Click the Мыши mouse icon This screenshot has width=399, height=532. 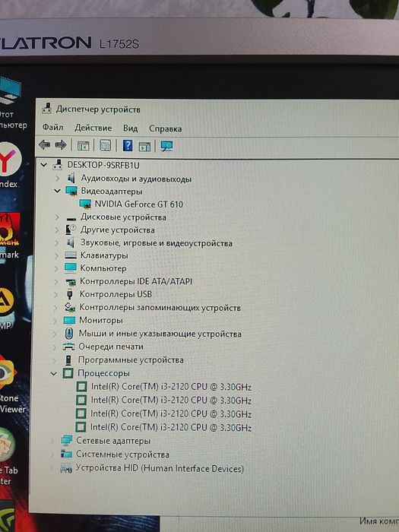(69, 333)
